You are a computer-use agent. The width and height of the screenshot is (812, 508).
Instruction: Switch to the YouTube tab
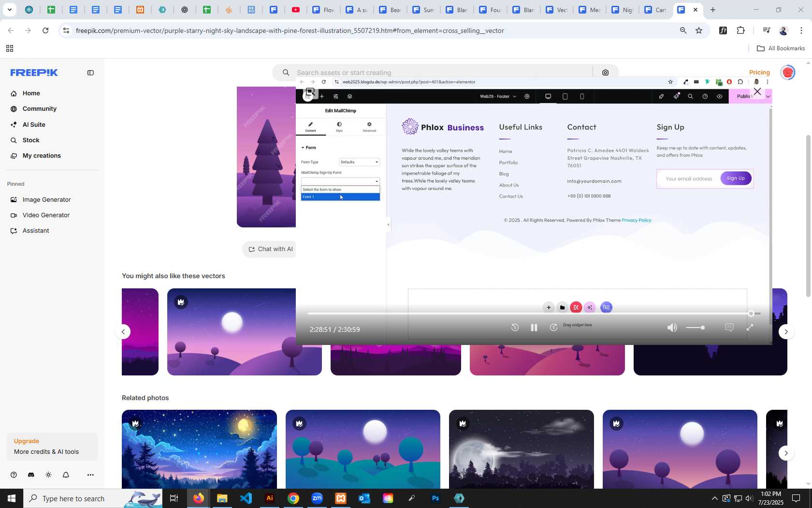click(296, 10)
